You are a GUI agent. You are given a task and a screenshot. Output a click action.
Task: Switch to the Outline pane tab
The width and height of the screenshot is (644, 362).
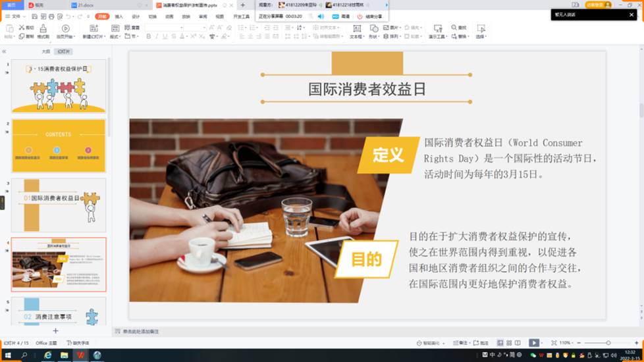(x=45, y=51)
